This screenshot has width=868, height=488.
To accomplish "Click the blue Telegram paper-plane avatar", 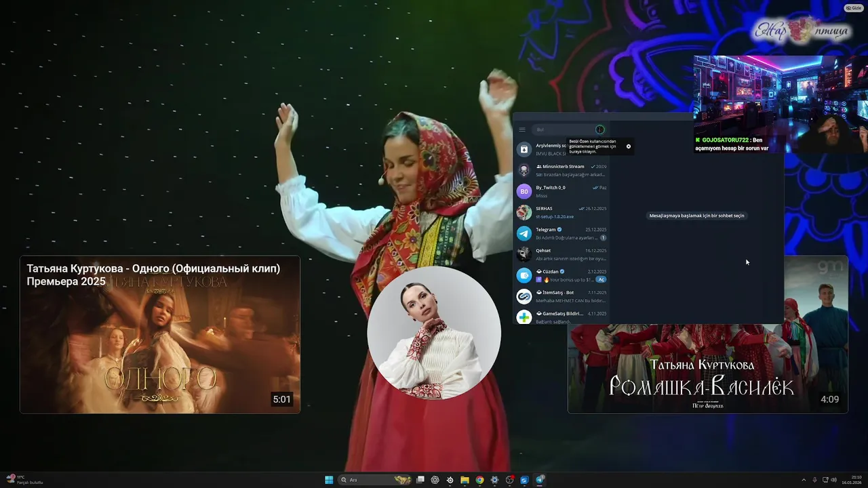I will pyautogui.click(x=524, y=233).
